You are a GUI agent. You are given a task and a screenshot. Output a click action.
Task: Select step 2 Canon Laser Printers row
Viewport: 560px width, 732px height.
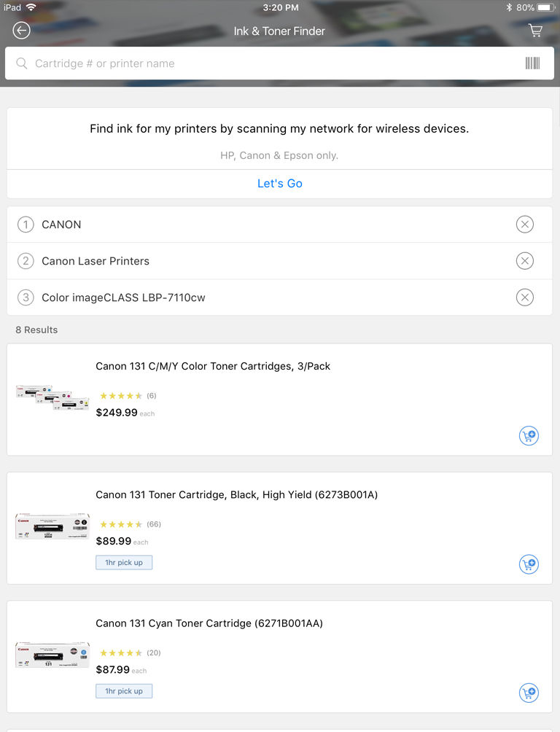(279, 261)
